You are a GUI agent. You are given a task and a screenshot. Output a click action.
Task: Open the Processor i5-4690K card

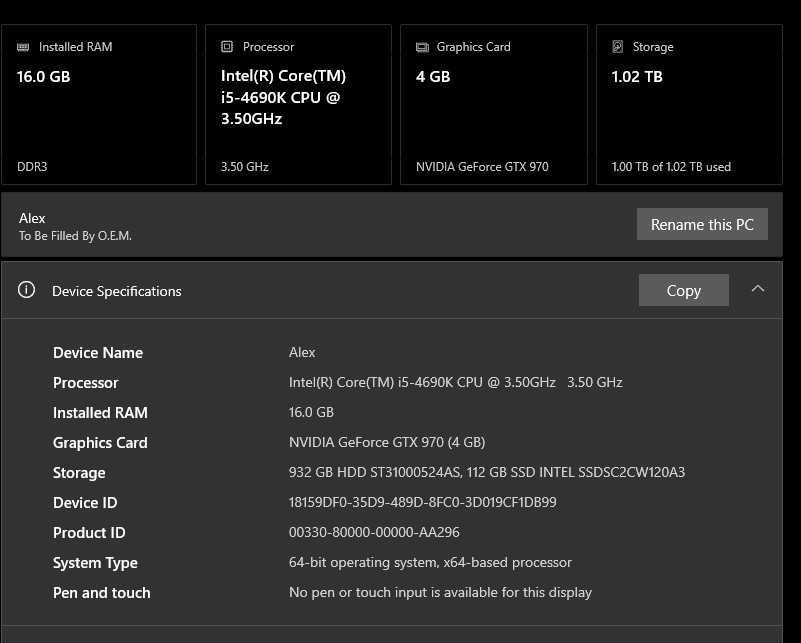point(298,105)
